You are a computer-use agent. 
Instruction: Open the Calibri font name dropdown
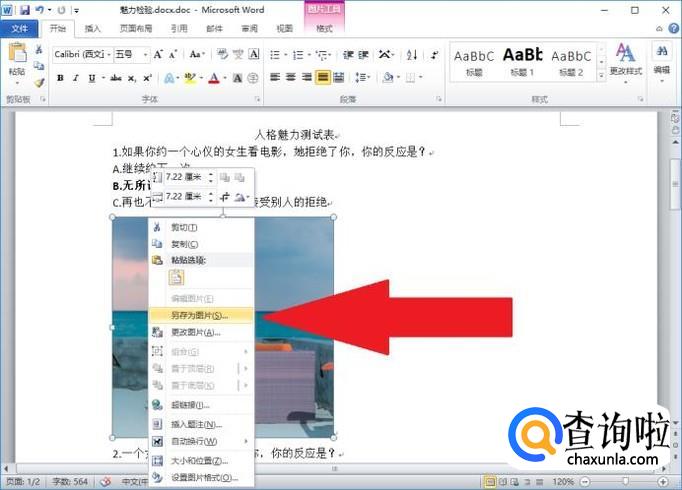coord(109,55)
